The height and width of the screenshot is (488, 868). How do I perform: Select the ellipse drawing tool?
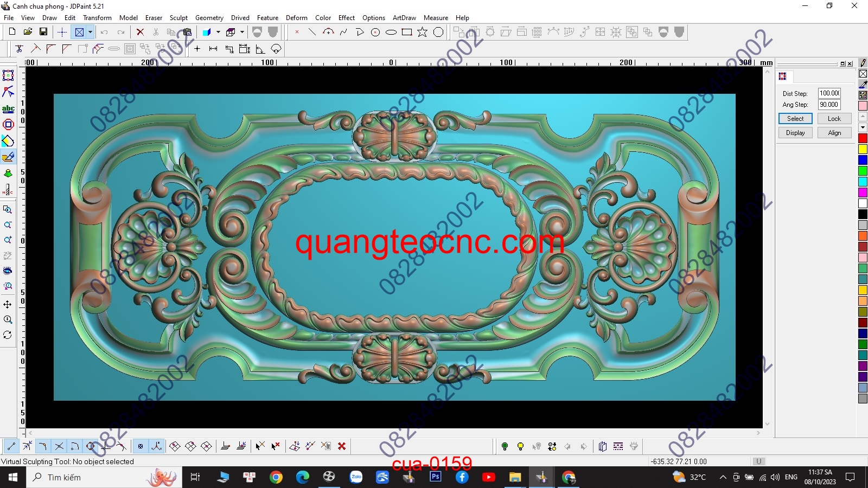[x=391, y=33]
